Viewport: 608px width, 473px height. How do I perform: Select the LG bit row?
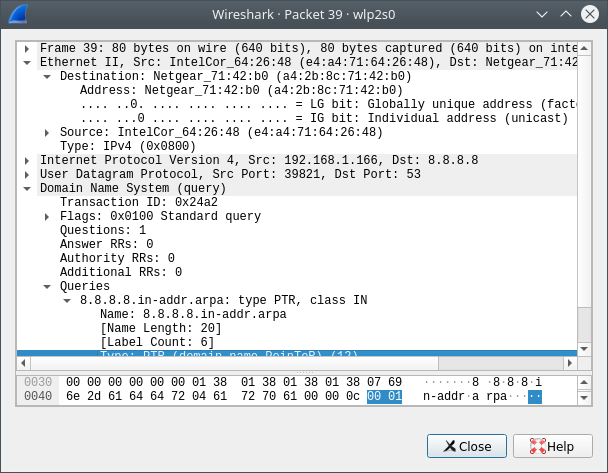pyautogui.click(x=297, y=104)
